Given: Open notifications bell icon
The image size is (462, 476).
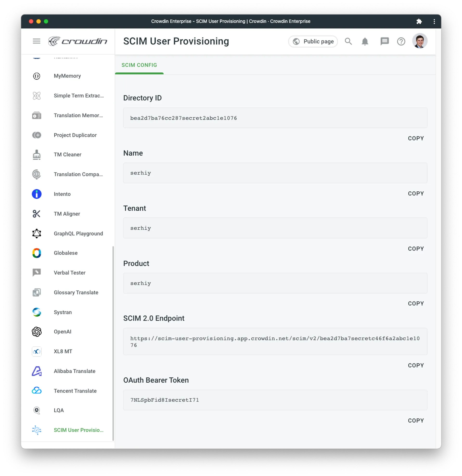Looking at the screenshot, I should pyautogui.click(x=365, y=41).
